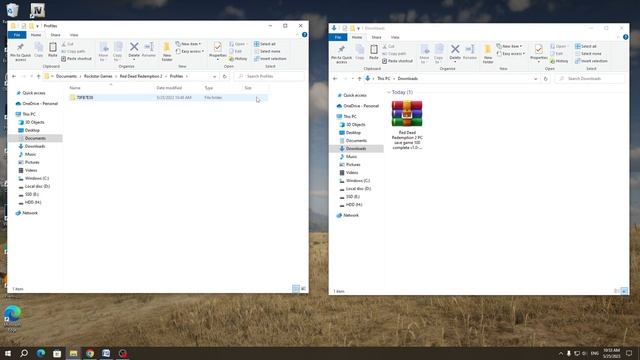This screenshot has width=640, height=360.
Task: Click Pin to Quick access in Downloads window
Action: (x=341, y=54)
